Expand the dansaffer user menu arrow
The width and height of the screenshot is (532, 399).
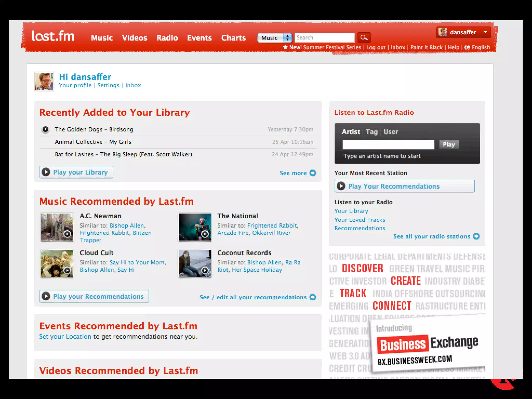[485, 32]
